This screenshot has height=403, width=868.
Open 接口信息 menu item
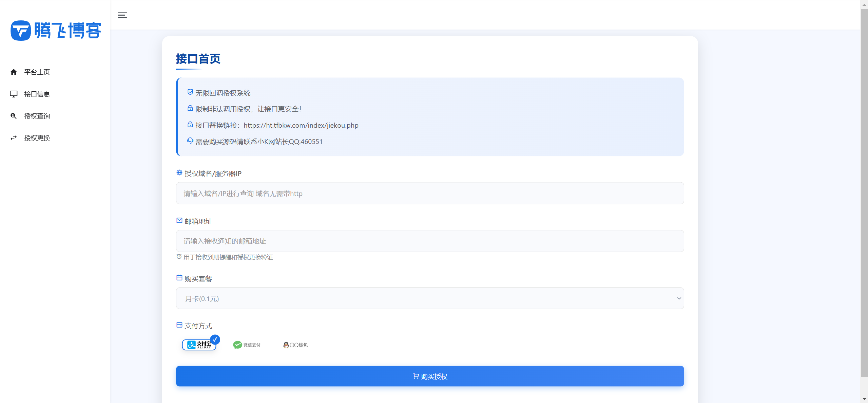pyautogui.click(x=37, y=94)
